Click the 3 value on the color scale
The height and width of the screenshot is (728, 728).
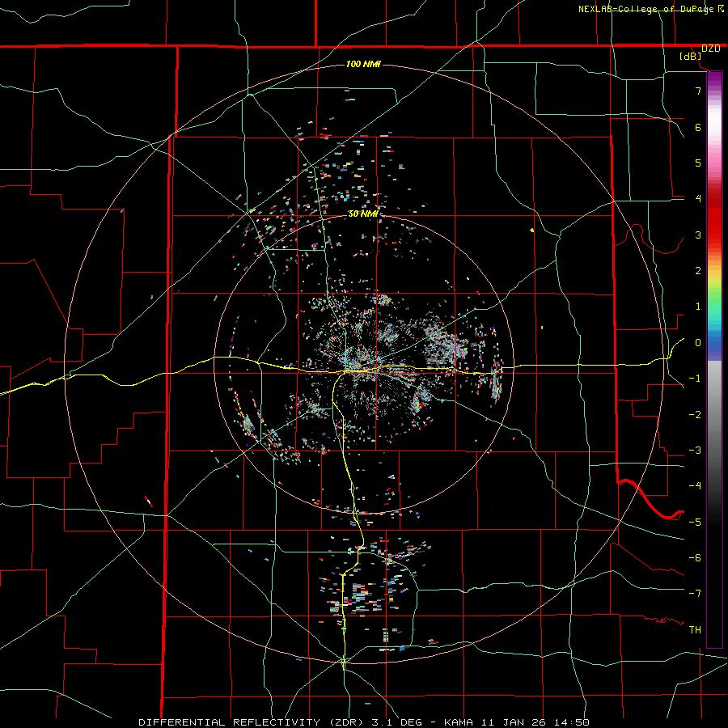(x=698, y=235)
